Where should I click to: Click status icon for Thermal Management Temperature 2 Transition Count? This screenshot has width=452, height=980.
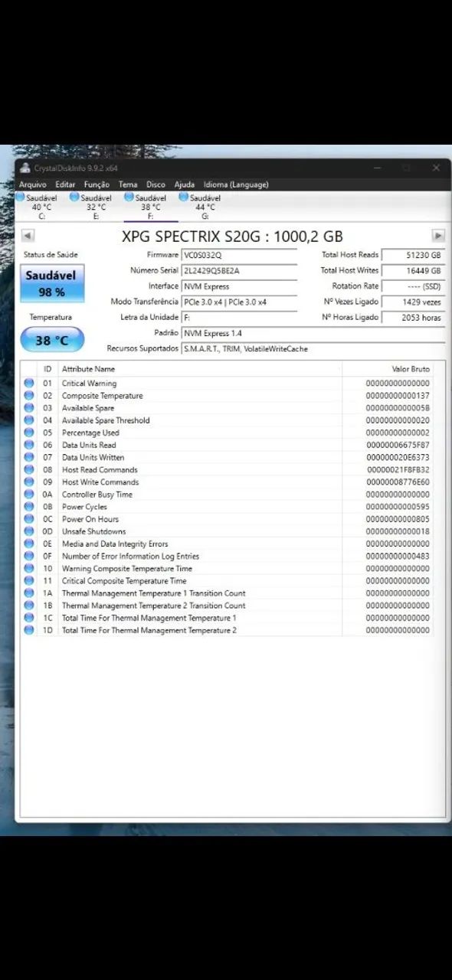pos(29,605)
